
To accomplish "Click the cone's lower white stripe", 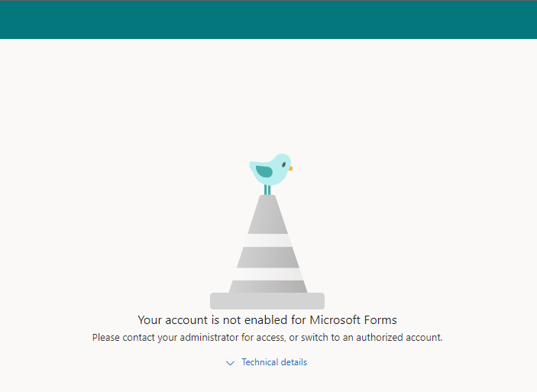I will (267, 274).
